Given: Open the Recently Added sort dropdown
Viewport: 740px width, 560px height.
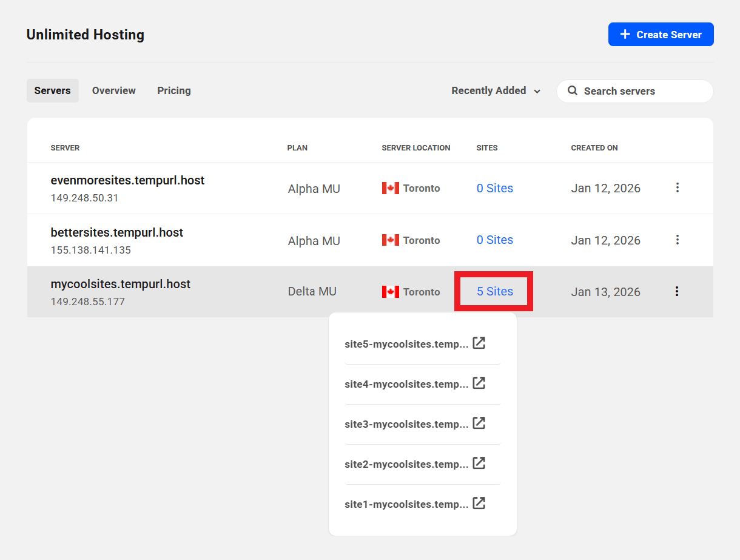Looking at the screenshot, I should [496, 91].
